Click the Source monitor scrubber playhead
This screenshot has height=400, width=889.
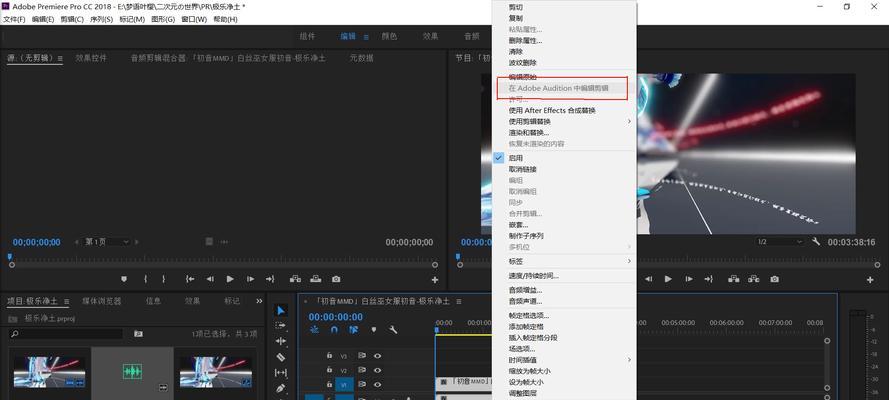click(10, 257)
